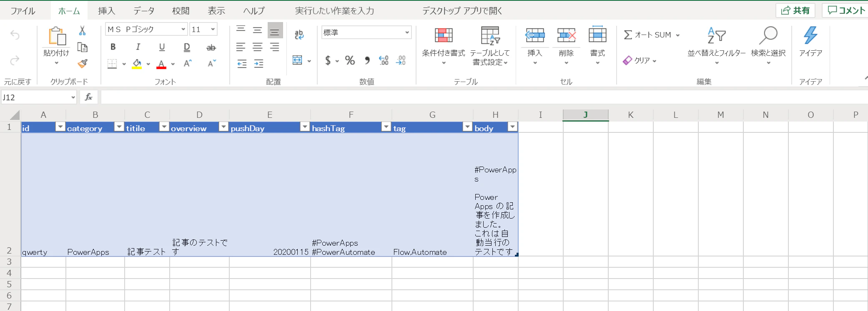Switch to the データ tab
This screenshot has height=311, width=868.
click(x=144, y=11)
